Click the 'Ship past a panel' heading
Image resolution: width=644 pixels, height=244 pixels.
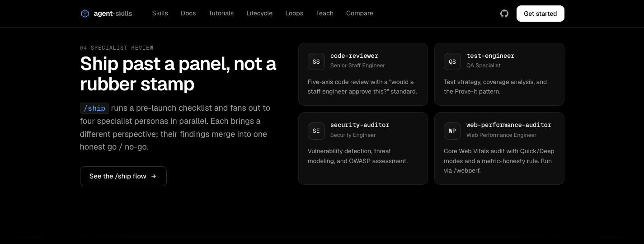pyautogui.click(x=178, y=74)
